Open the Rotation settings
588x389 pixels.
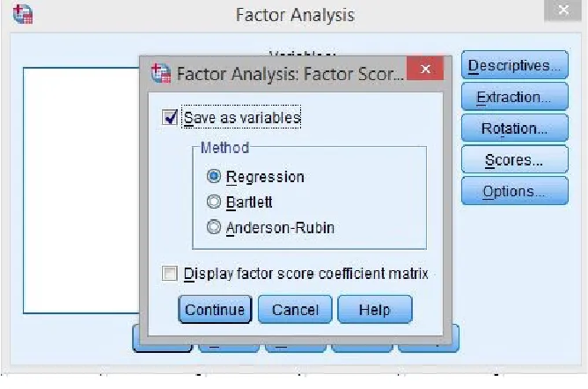click(514, 128)
